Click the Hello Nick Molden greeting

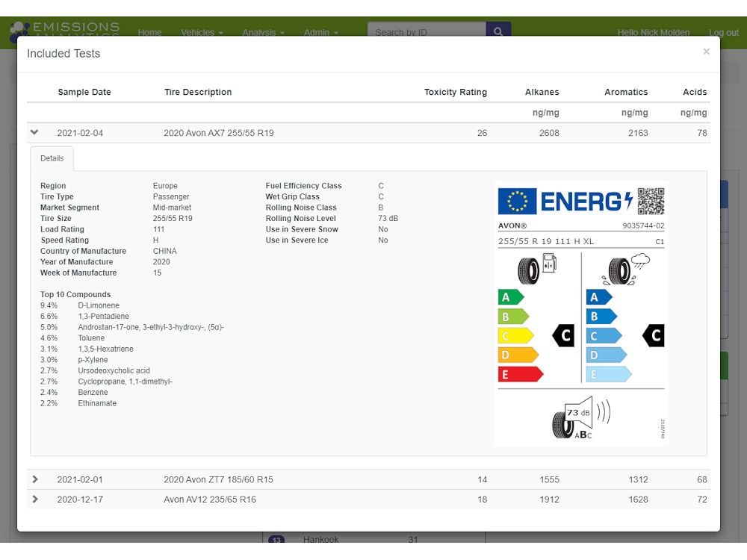click(x=654, y=32)
